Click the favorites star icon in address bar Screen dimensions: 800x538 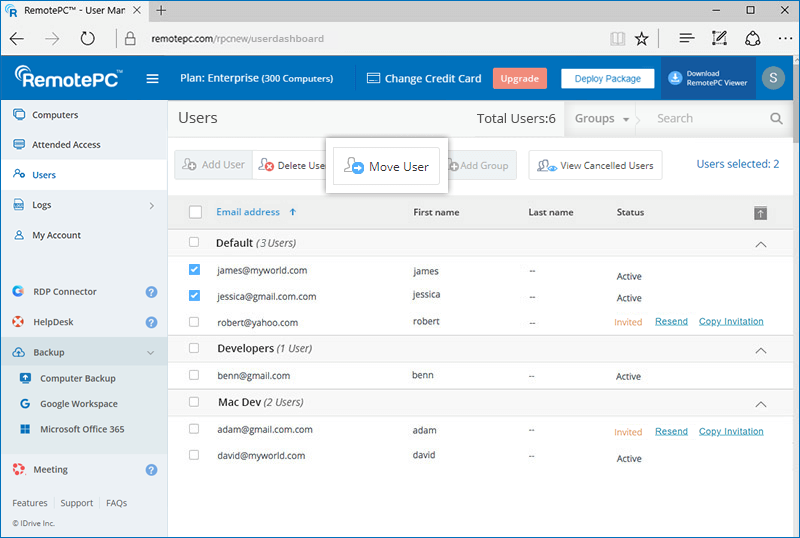pyautogui.click(x=641, y=39)
